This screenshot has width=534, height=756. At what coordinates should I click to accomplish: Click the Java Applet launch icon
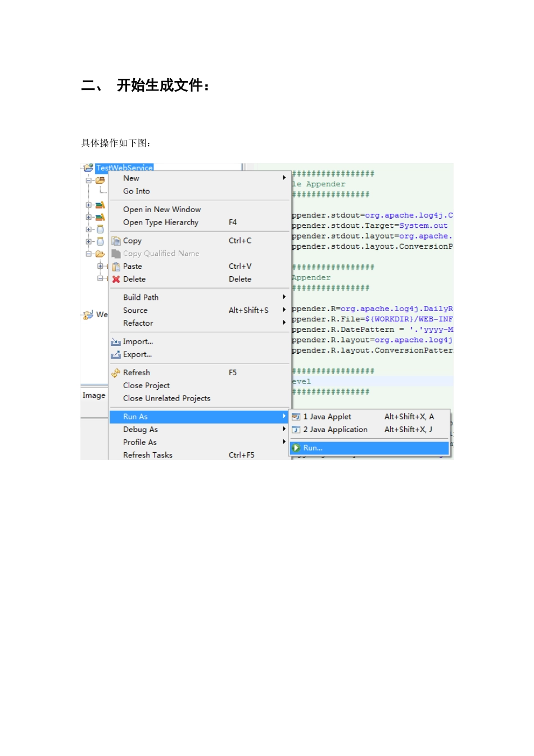pos(296,417)
